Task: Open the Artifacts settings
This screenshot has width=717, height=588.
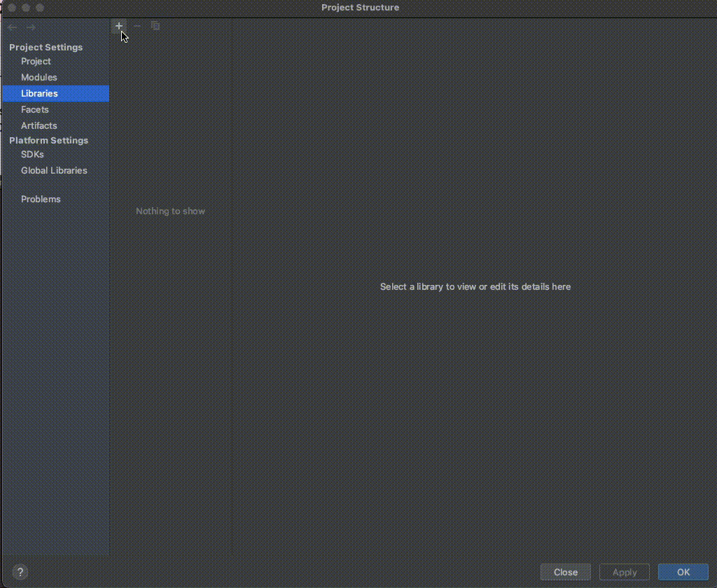Action: [x=39, y=125]
